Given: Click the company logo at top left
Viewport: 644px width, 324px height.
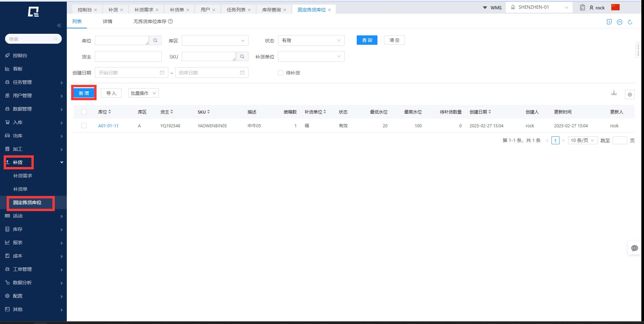Looking at the screenshot, I should pyautogui.click(x=33, y=12).
